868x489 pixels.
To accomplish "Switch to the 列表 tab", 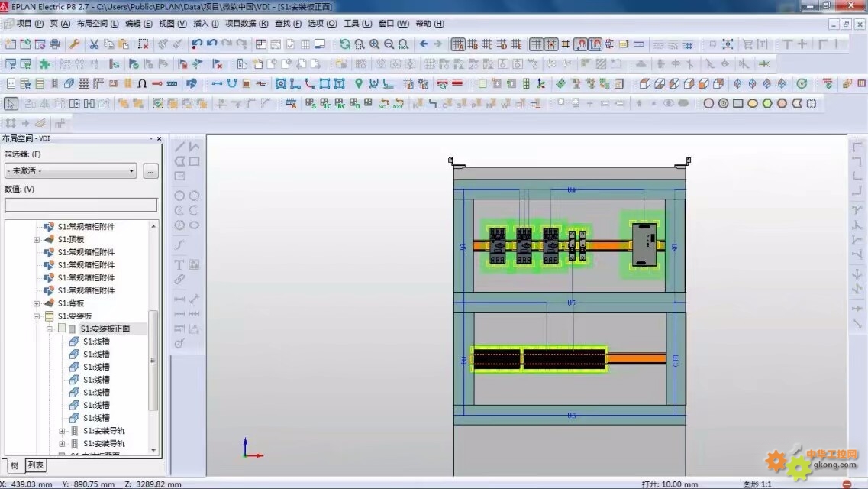I will point(35,465).
